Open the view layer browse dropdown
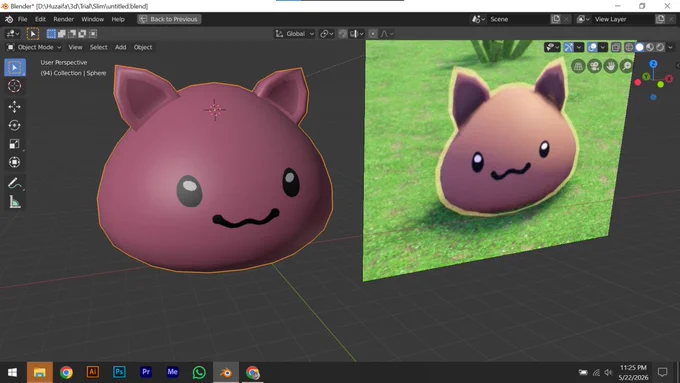The image size is (680, 383). coord(583,19)
